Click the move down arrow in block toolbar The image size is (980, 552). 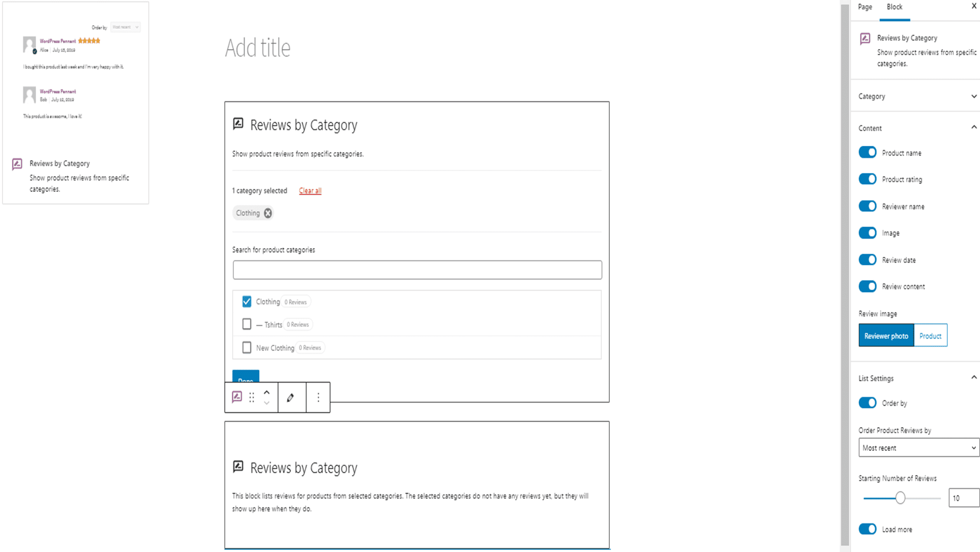[266, 403]
